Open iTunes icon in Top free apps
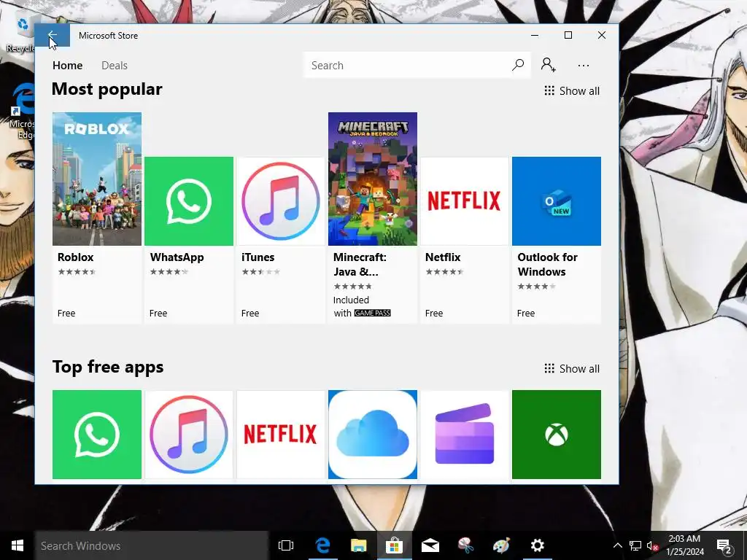The height and width of the screenshot is (560, 747). 189,435
